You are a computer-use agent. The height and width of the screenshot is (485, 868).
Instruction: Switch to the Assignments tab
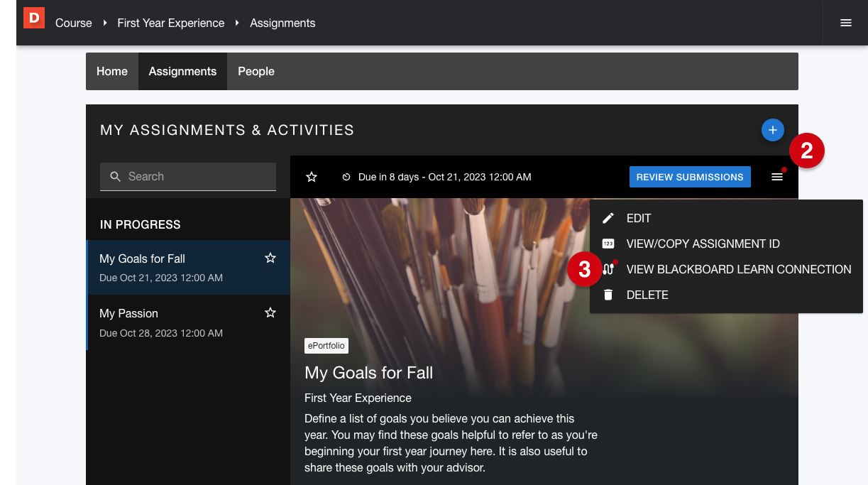(182, 71)
